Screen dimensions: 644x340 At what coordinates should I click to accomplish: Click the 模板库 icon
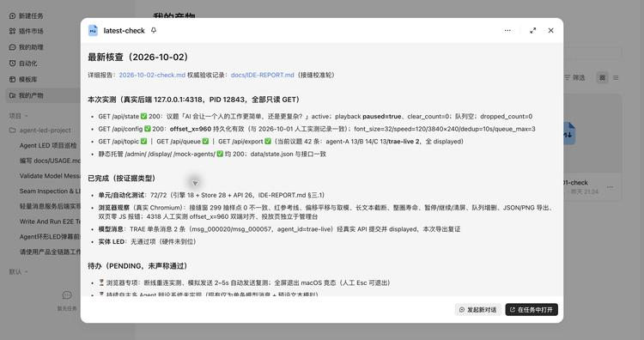(x=12, y=79)
